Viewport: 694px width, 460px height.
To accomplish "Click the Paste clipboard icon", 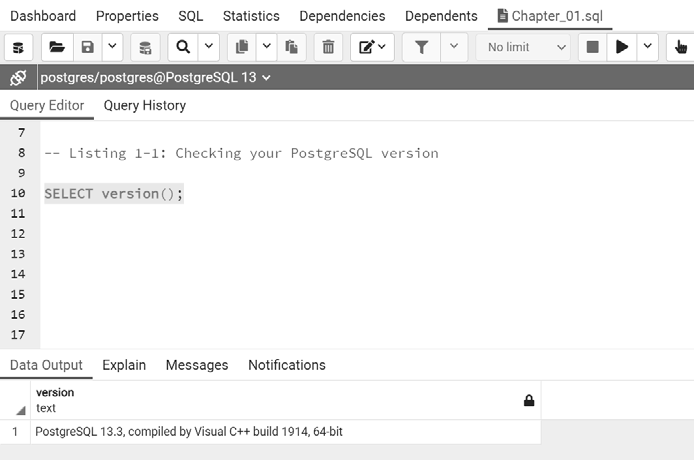I will [x=292, y=47].
